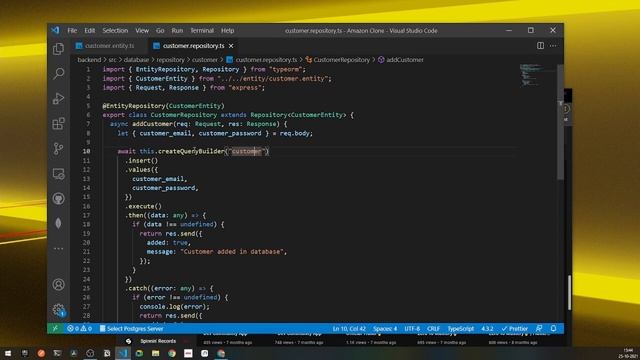Change line endings via CRLF
This screenshot has width=640, height=360.
(x=433, y=329)
